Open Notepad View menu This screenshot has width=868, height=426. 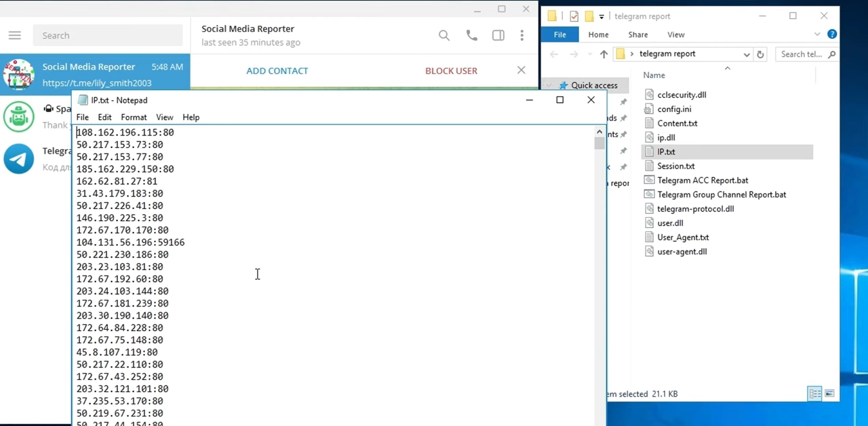[165, 117]
